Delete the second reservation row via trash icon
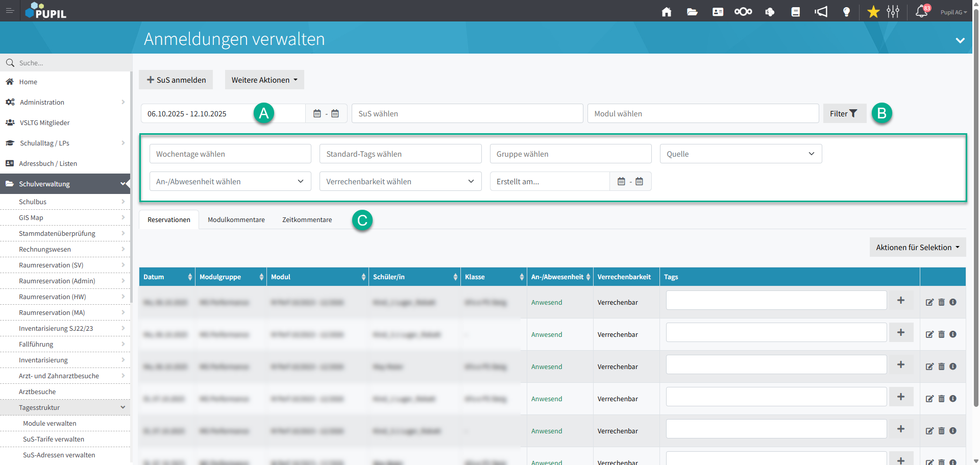This screenshot has width=980, height=465. click(x=941, y=334)
